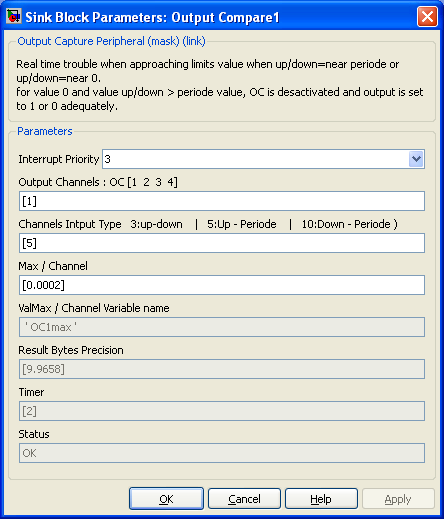Click the Status field showing OK
Screen dimensions: 444x519
[222, 453]
